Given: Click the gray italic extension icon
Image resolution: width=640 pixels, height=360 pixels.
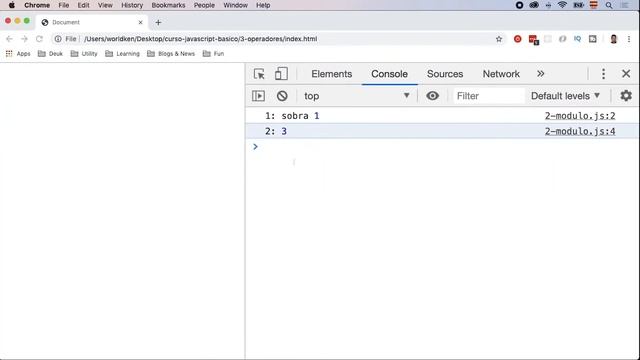Looking at the screenshot, I should [x=562, y=39].
